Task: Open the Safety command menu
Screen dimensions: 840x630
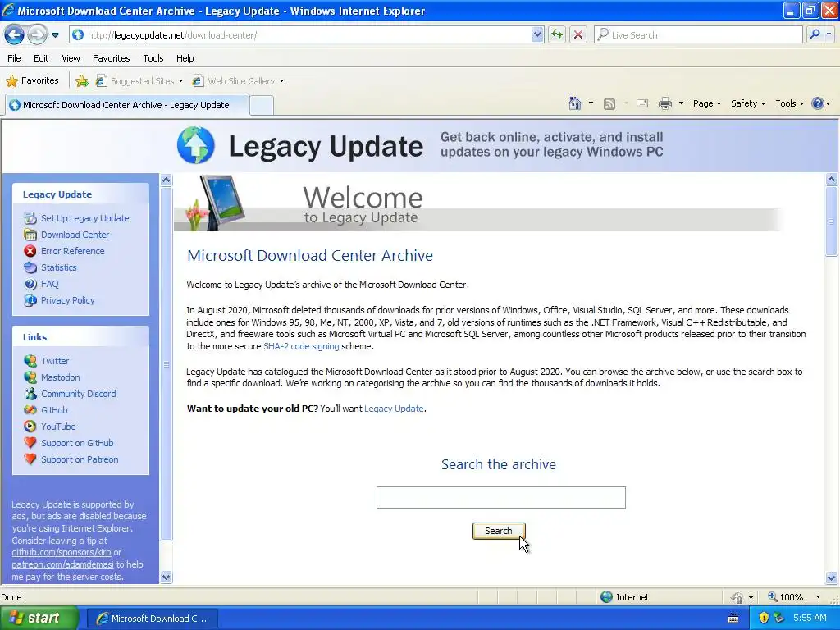Action: (x=748, y=103)
